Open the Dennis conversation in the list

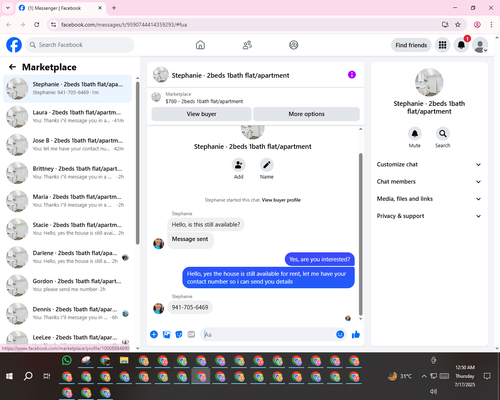point(67,313)
